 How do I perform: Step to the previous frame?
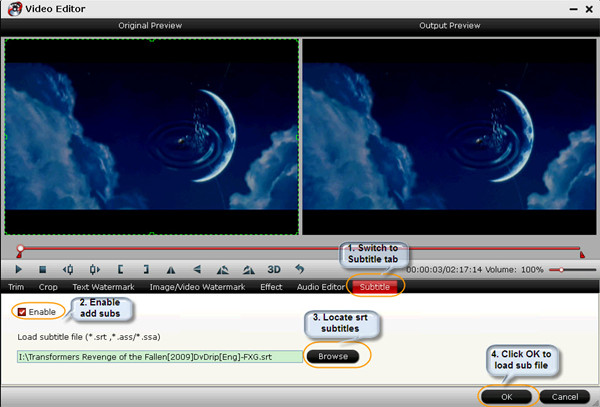(68, 270)
